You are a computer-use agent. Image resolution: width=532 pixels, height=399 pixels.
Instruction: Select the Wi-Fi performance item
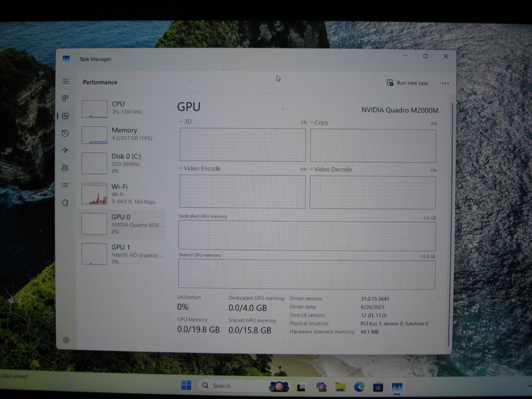coord(122,194)
